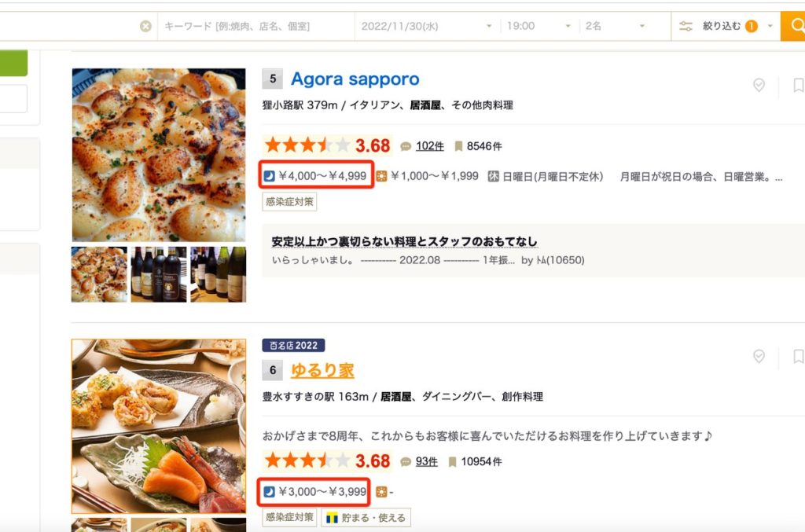Viewport: 805px width, 532px height.
Task: Open the 102件 reviews link
Action: 430,146
